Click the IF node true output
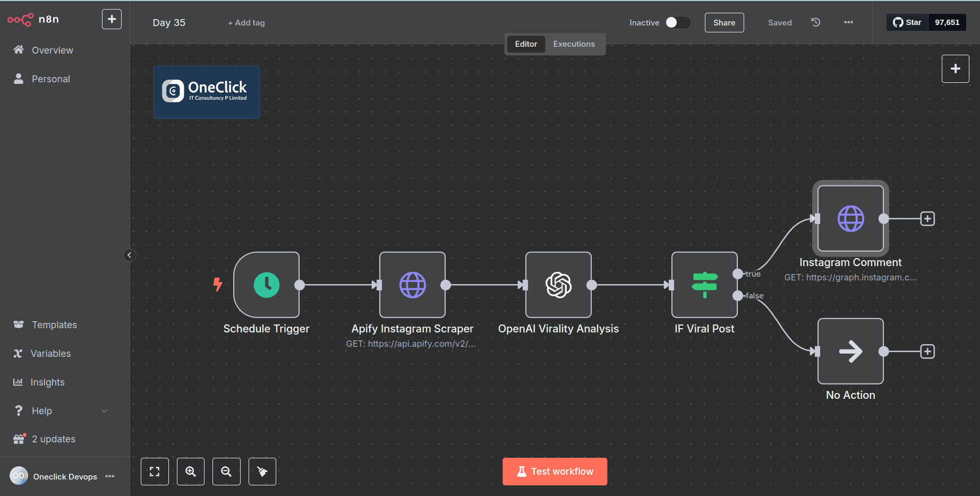This screenshot has height=496, width=980. pyautogui.click(x=738, y=274)
